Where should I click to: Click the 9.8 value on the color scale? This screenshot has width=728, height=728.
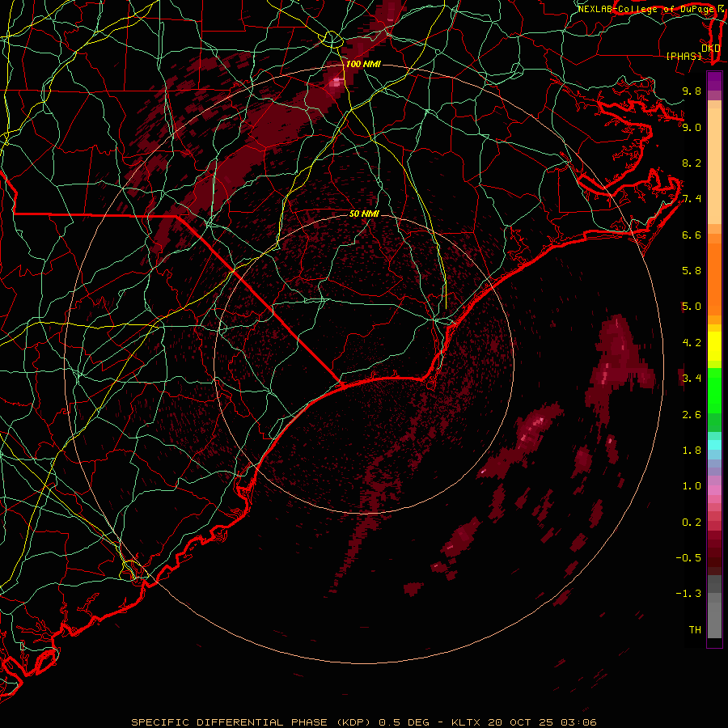(692, 91)
